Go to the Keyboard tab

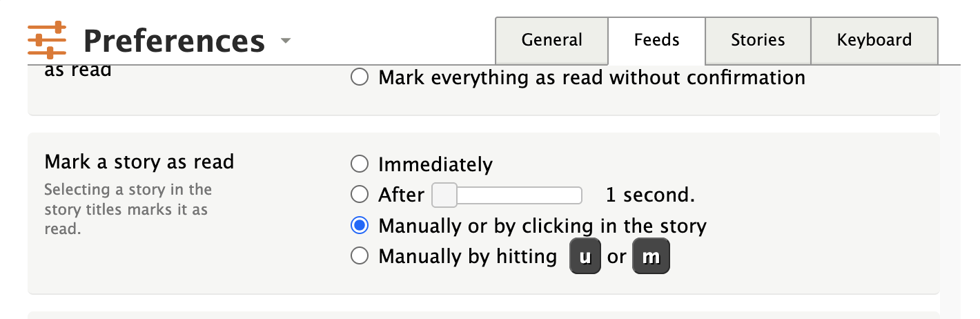pyautogui.click(x=874, y=40)
